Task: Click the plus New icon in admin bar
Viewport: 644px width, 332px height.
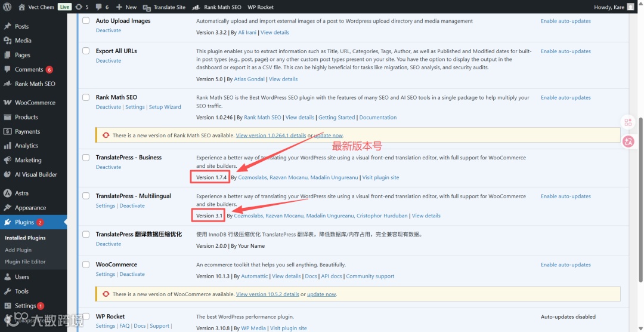Action: point(119,7)
